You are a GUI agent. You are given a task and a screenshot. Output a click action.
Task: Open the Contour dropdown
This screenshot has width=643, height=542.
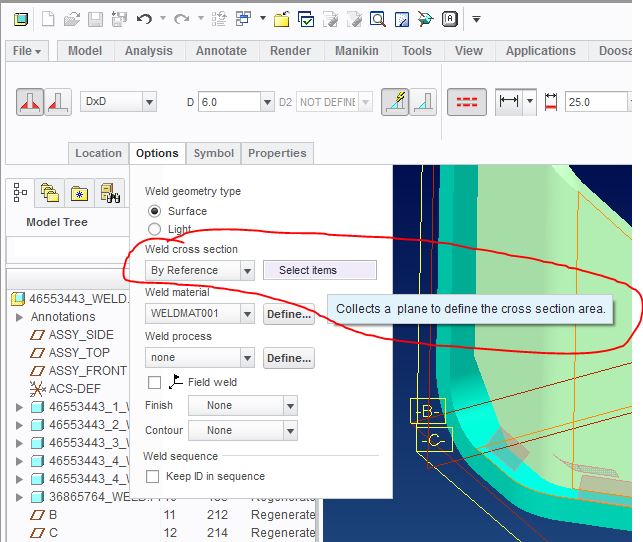pyautogui.click(x=290, y=431)
